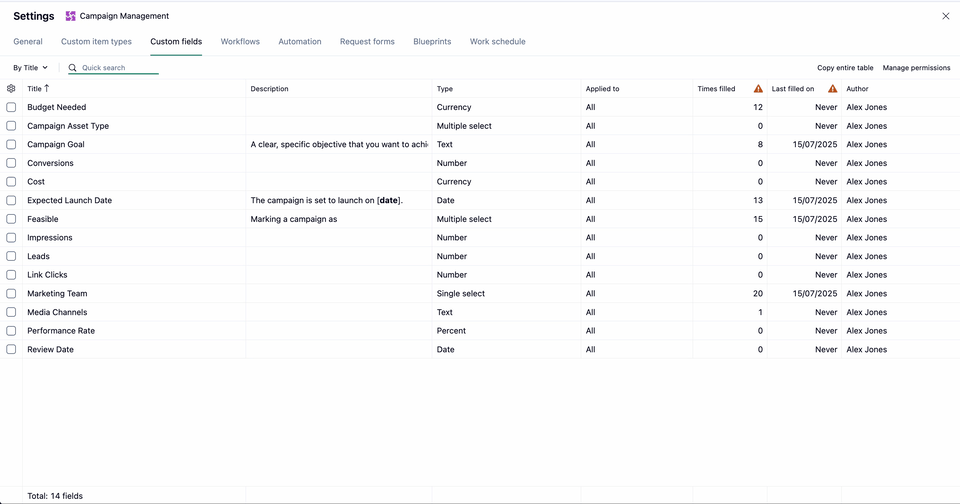This screenshot has height=504, width=960.
Task: Click the Description column header
Action: click(x=269, y=89)
